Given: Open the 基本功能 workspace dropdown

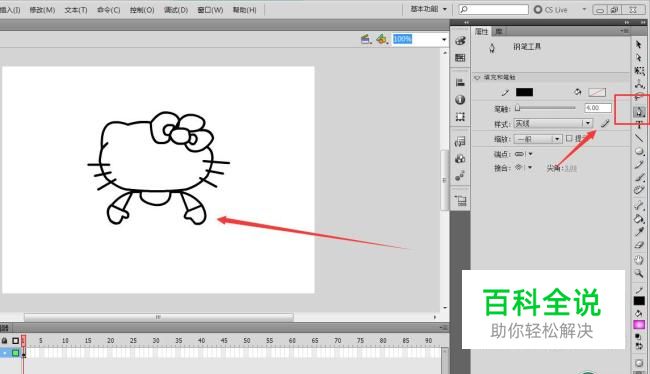Looking at the screenshot, I should 429,9.
